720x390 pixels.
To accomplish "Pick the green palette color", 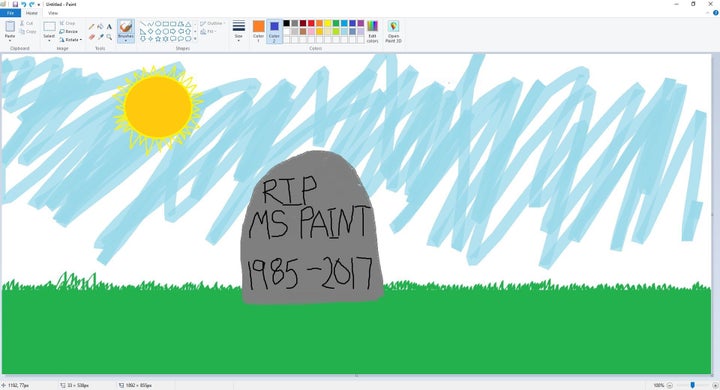I will coord(336,23).
